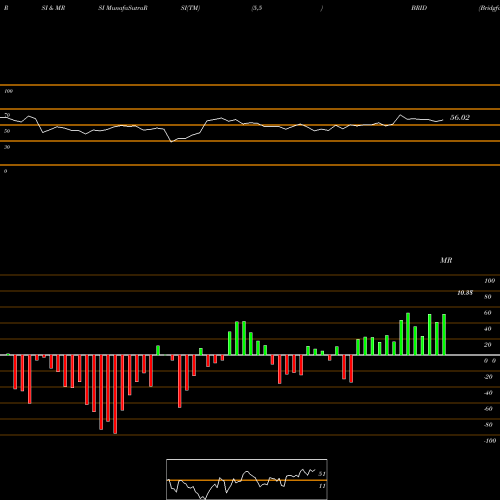Screen dimensions: 500x500
Task: Click the BRID ticker label in header
Action: 419,8
